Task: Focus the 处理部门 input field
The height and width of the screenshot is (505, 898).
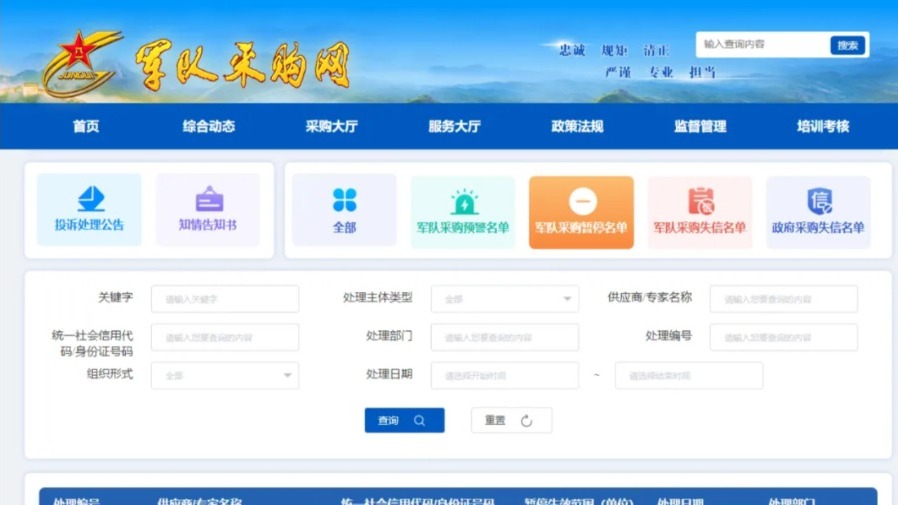Action: point(505,337)
